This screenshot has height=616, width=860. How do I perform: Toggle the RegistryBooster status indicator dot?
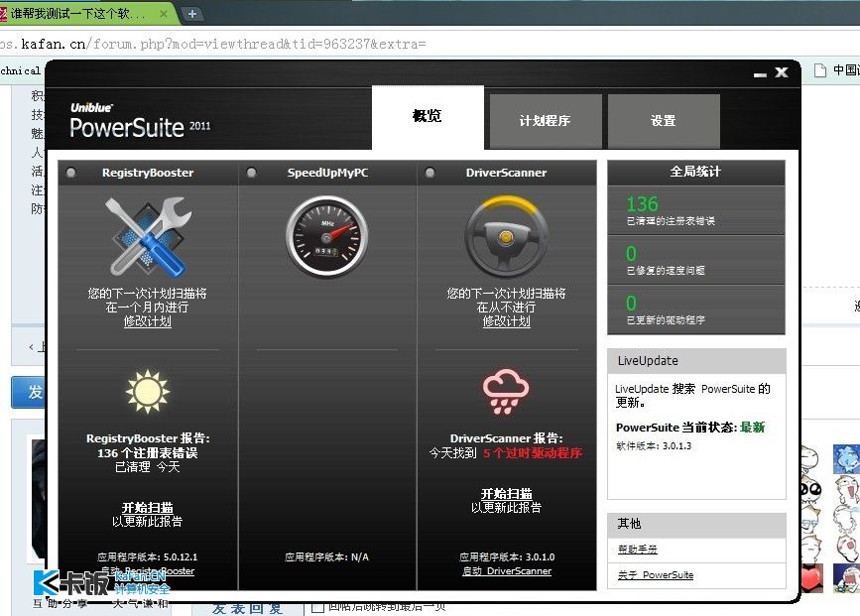tap(70, 173)
